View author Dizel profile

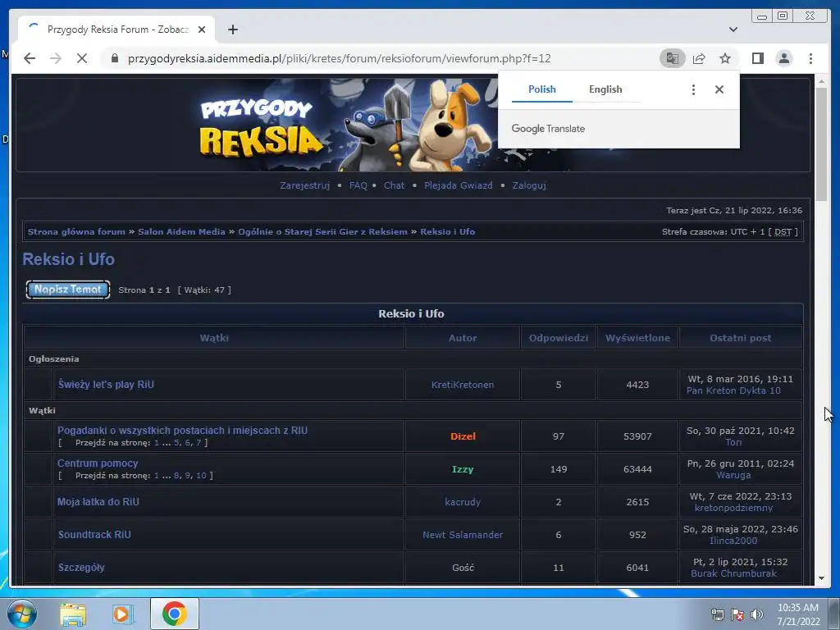[x=463, y=436]
